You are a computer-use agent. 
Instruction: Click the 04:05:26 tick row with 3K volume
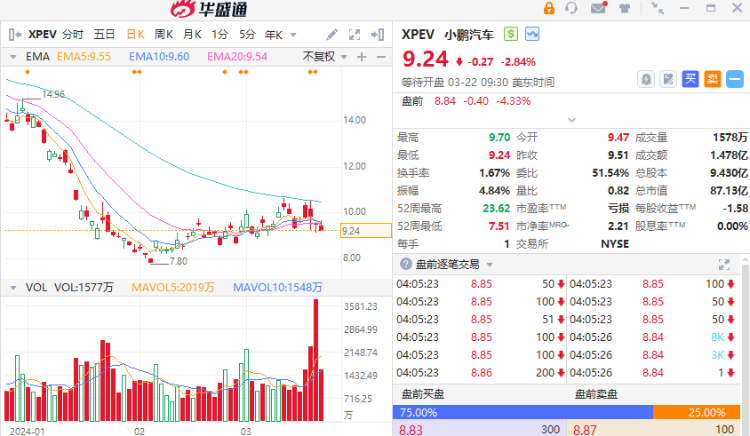click(652, 355)
